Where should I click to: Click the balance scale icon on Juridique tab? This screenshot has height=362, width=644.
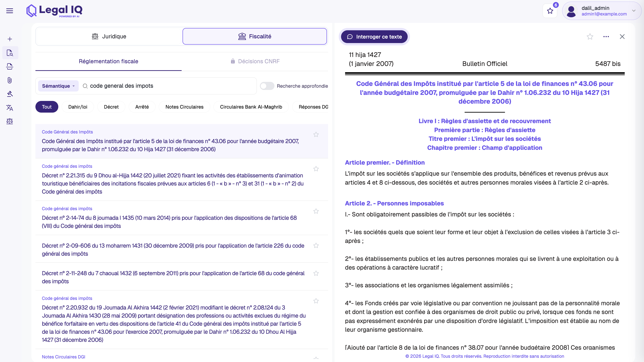pos(95,36)
